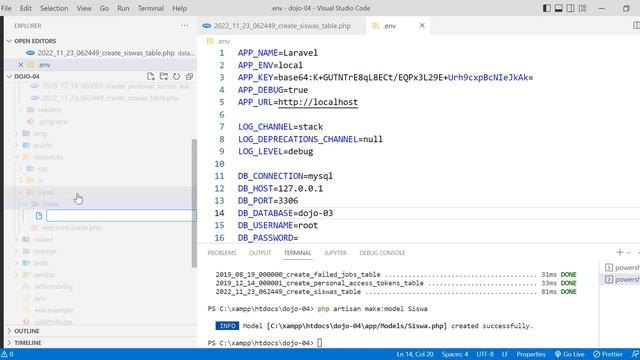Switch to the DEBUG CONSOLE tab

click(x=382, y=253)
